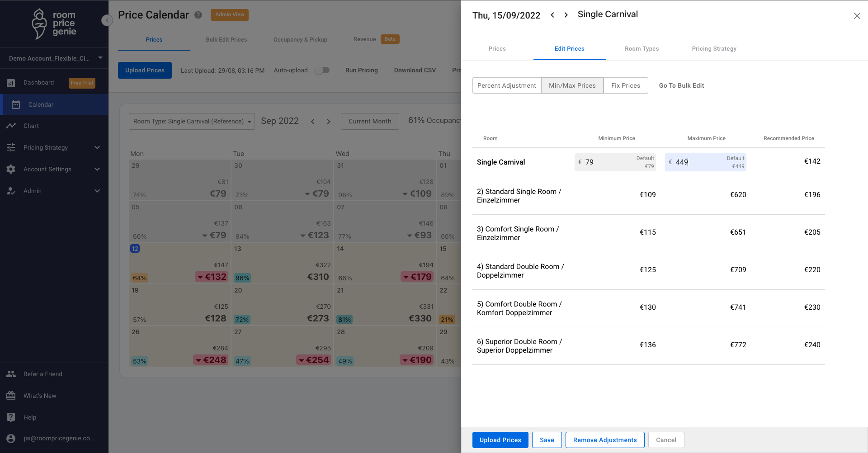868x453 pixels.
Task: Click September 12 on the calendar
Action: [135, 249]
